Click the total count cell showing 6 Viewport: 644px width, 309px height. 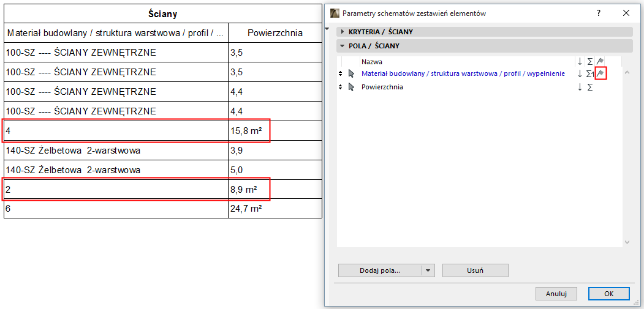pos(116,209)
